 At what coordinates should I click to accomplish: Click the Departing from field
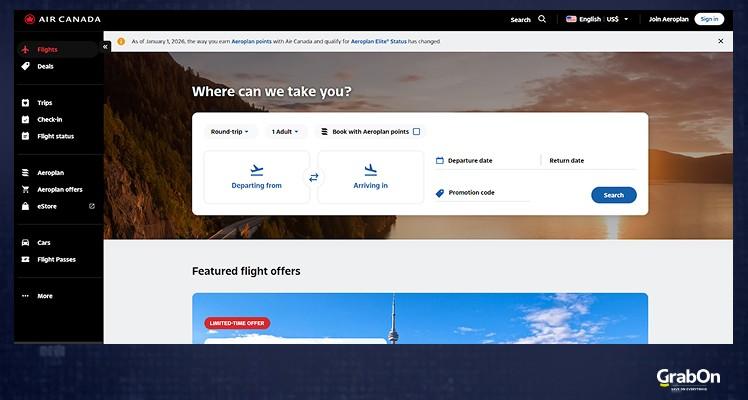(257, 177)
